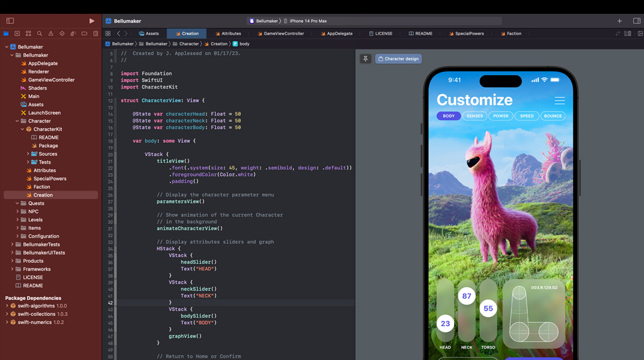Open the Package file under CharacterKit

tap(44, 146)
